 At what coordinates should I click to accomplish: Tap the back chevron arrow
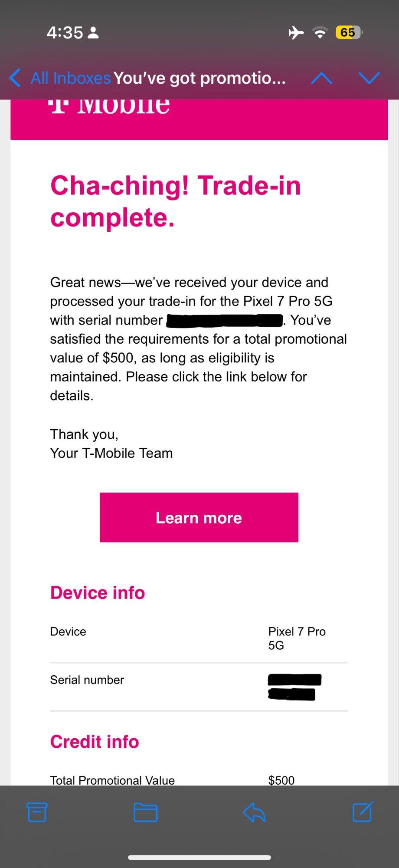15,78
